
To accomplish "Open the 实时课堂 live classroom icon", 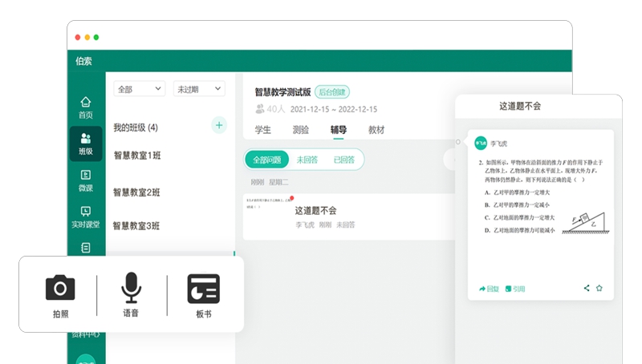I will click(86, 216).
